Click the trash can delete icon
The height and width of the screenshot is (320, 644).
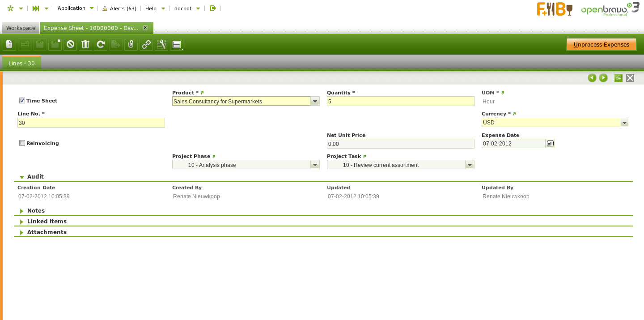click(x=85, y=44)
